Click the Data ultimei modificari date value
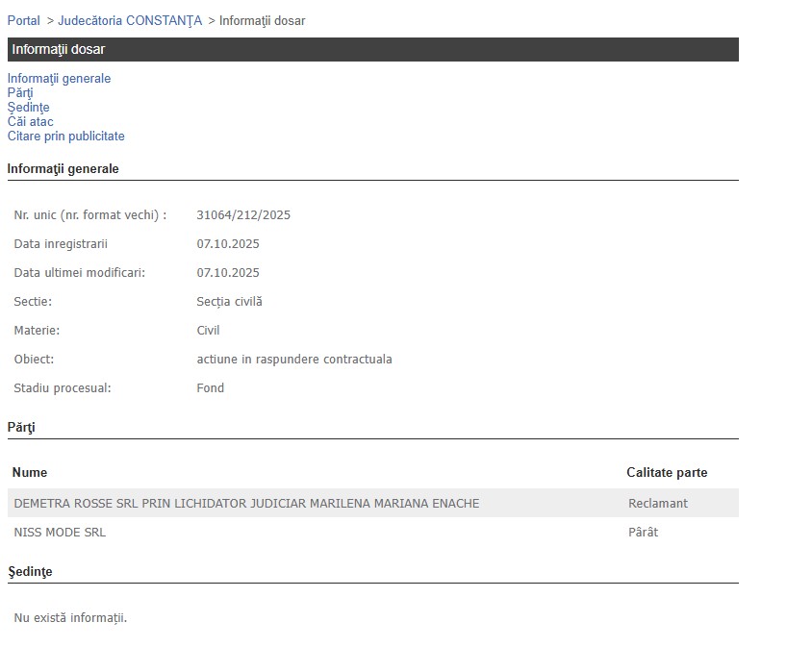Image resolution: width=812 pixels, height=647 pixels. pyautogui.click(x=228, y=273)
